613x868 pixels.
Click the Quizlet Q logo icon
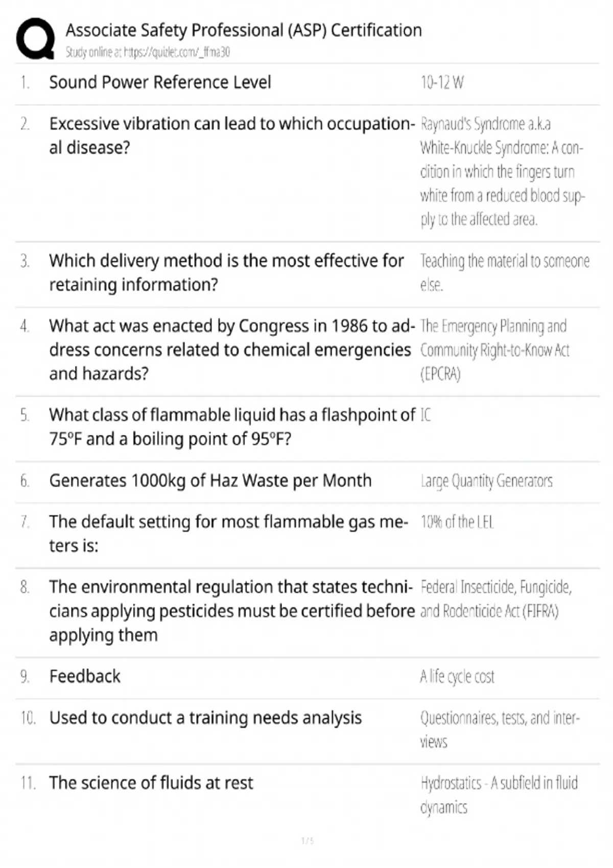coord(35,39)
